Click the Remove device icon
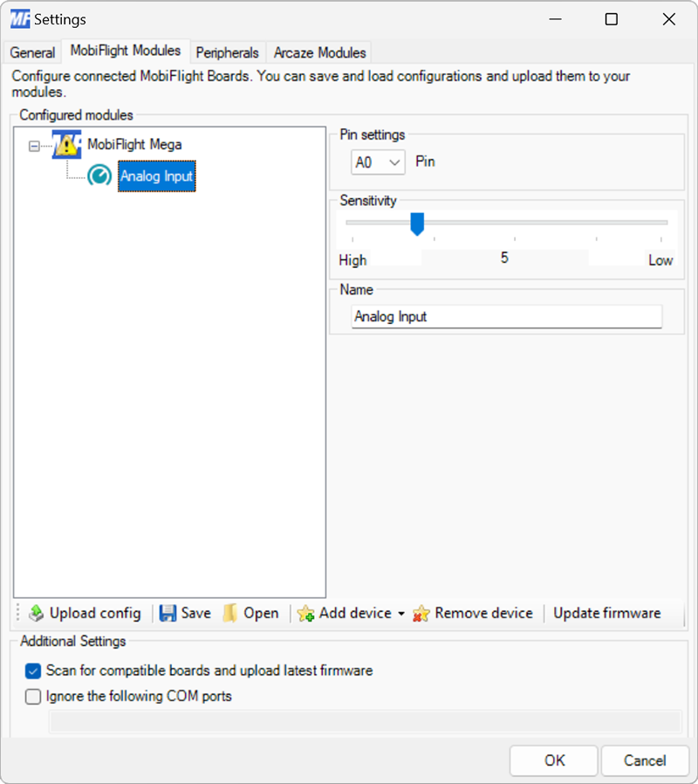Image resolution: width=698 pixels, height=784 pixels. [422, 613]
